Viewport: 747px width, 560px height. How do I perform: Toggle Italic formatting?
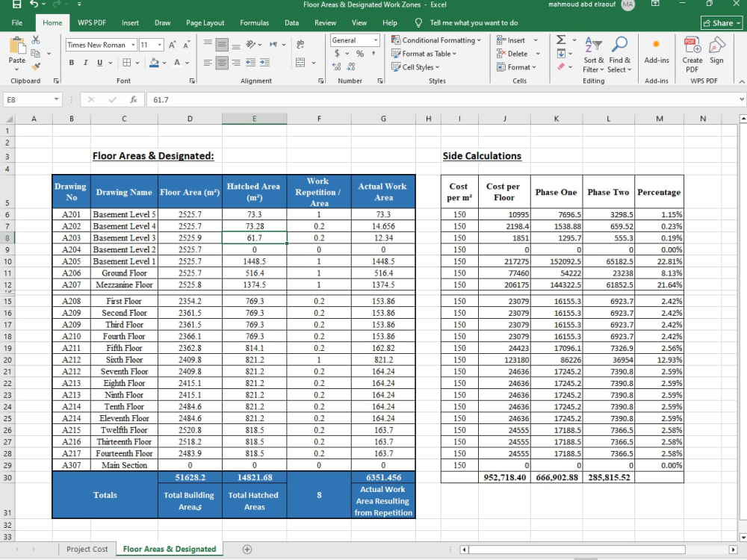coord(86,63)
